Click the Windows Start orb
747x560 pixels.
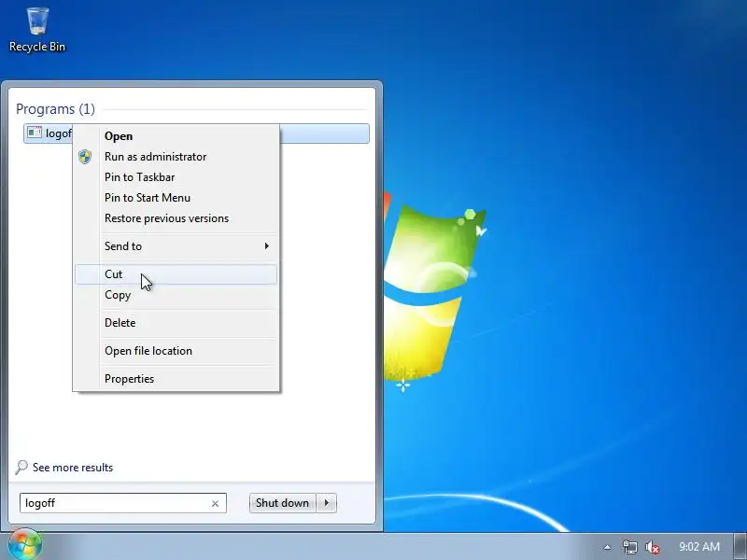coord(25,545)
